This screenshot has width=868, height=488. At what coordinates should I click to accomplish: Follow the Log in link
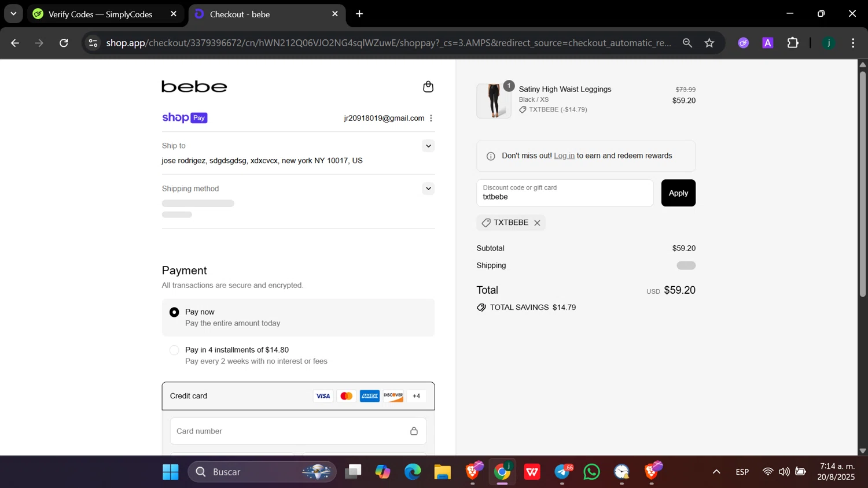[564, 156]
